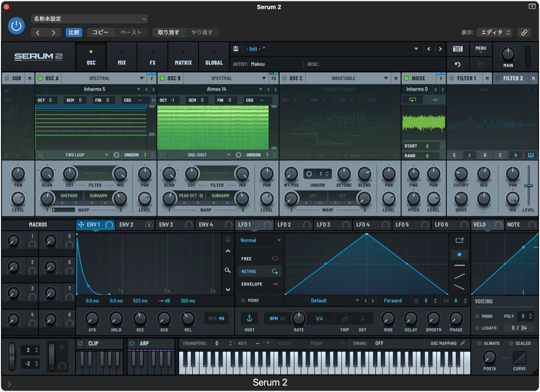Click the 比較 compare button
The height and width of the screenshot is (392, 540).
[x=74, y=32]
